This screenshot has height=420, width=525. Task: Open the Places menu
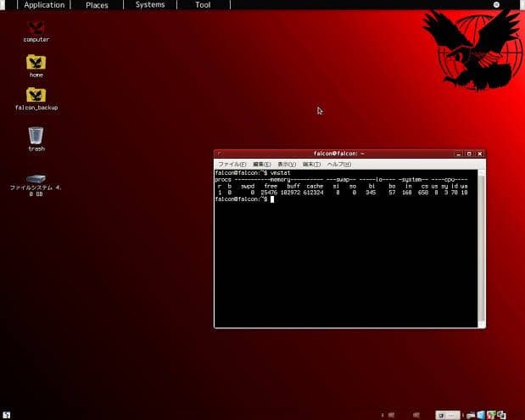tap(97, 5)
